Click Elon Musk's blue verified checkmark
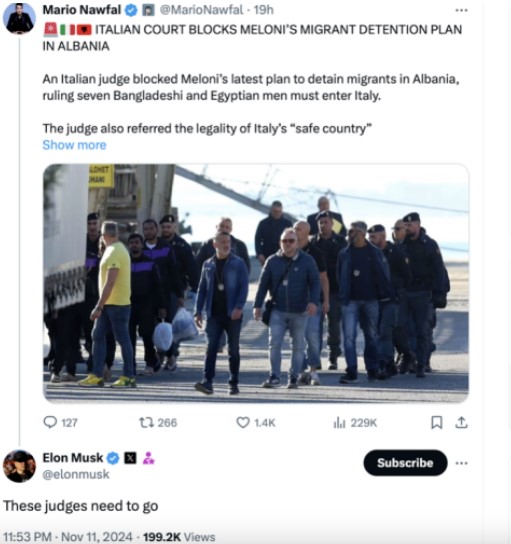 tap(113, 458)
